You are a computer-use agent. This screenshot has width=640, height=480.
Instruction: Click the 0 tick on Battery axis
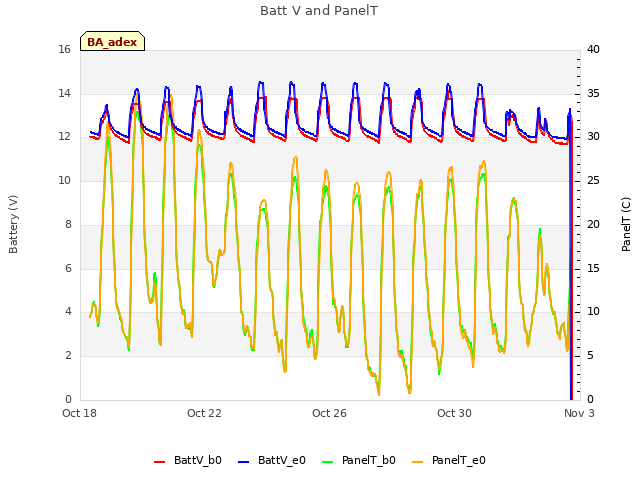coord(68,400)
